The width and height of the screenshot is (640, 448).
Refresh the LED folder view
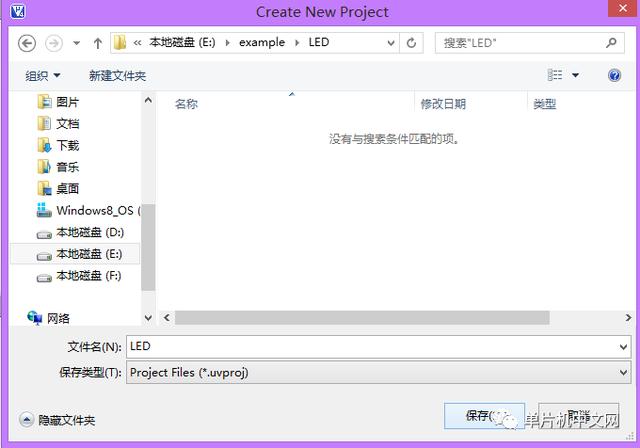pyautogui.click(x=411, y=42)
